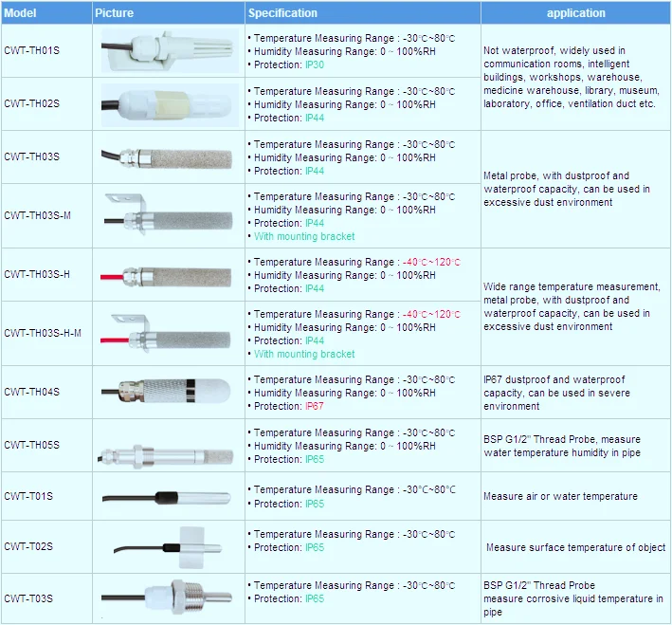This screenshot has width=672, height=625.
Task: Click Humidity Measuring Range in CWT-TH01S row
Action: (345, 51)
